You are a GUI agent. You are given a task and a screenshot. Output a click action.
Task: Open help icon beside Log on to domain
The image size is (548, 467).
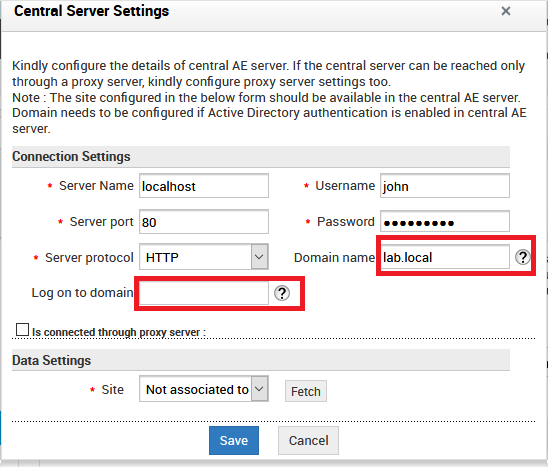click(282, 293)
